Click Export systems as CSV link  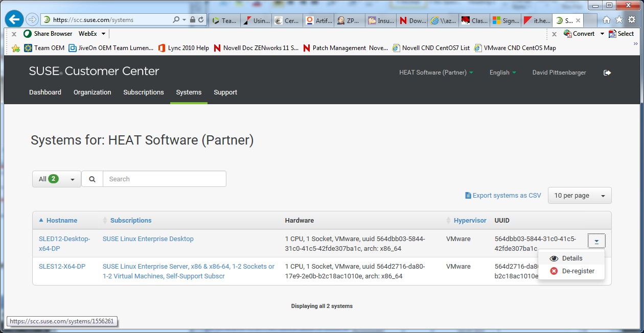pyautogui.click(x=503, y=196)
